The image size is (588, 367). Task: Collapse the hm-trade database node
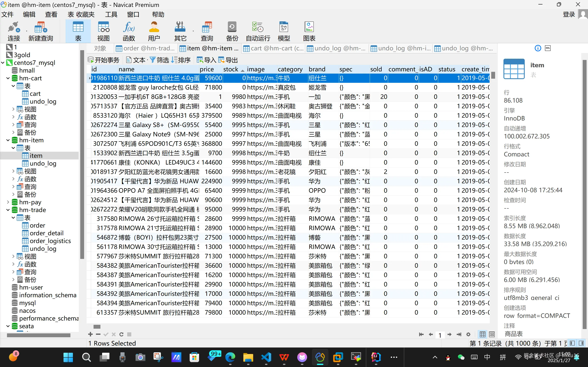point(8,210)
